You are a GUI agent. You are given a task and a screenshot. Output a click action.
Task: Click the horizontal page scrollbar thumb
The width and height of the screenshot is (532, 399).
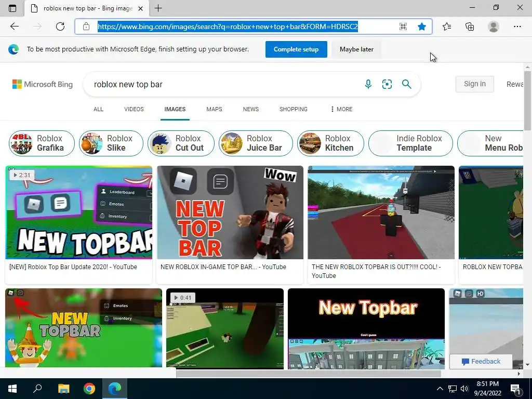[309, 374]
